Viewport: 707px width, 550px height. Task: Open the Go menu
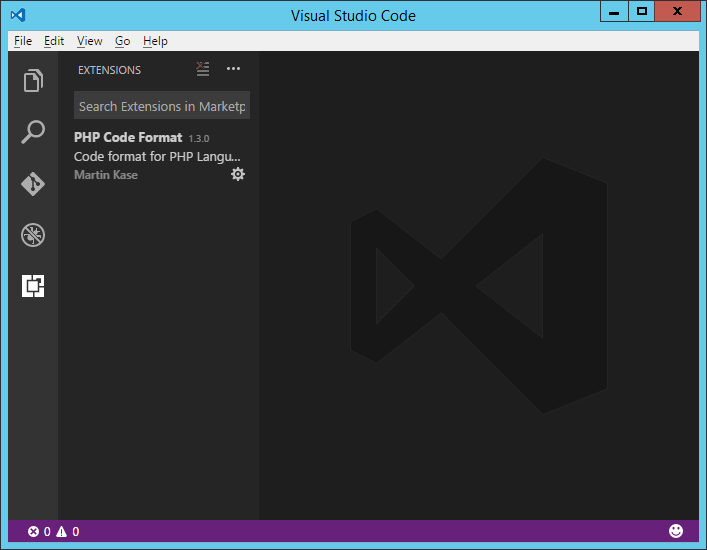coord(122,41)
